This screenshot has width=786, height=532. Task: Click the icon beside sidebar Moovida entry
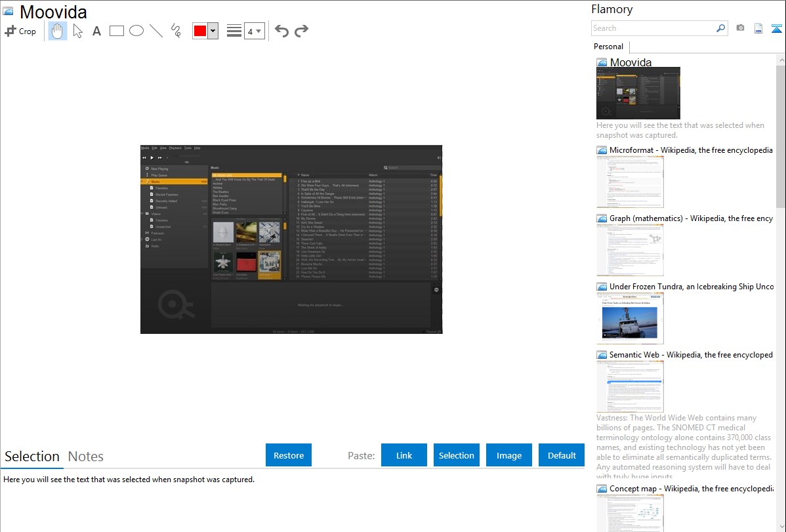tap(602, 63)
